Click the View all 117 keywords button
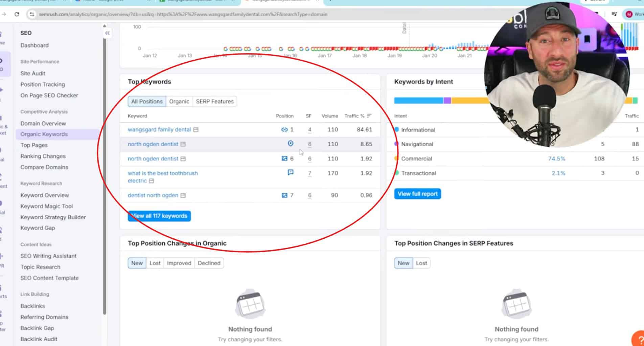644x346 pixels. tap(159, 216)
